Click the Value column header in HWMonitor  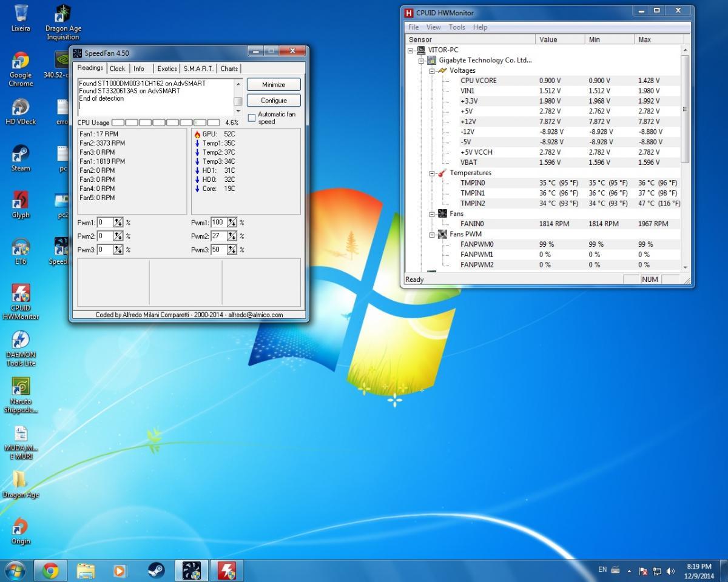[x=561, y=39]
